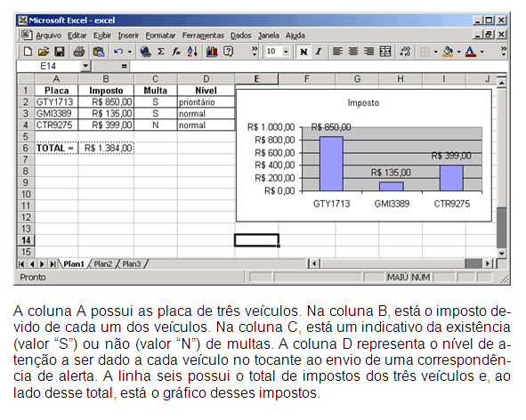Viewport: 526px width, 420px height.
Task: Expand the font color dropdown arrow
Action: click(x=481, y=52)
